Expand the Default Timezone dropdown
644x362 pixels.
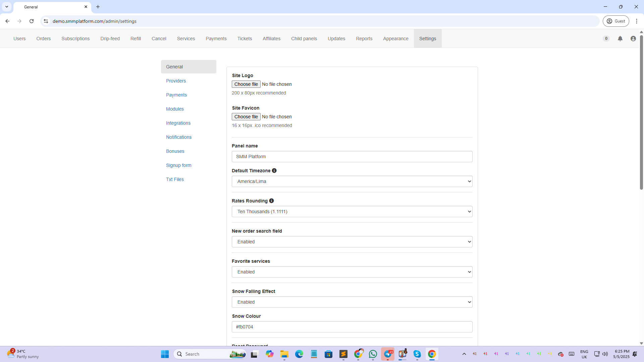point(352,181)
